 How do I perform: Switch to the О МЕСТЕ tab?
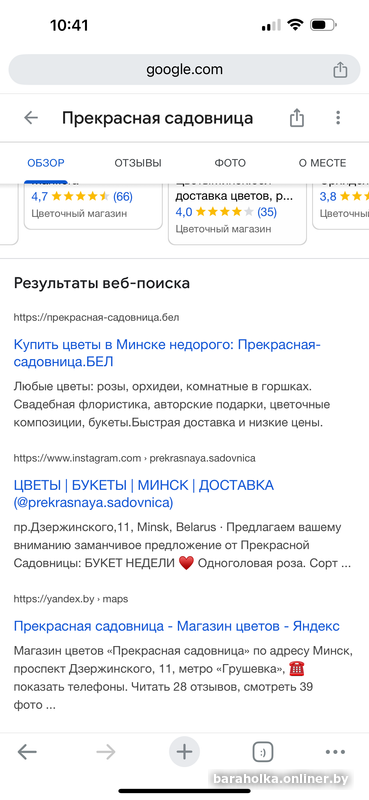tap(322, 163)
